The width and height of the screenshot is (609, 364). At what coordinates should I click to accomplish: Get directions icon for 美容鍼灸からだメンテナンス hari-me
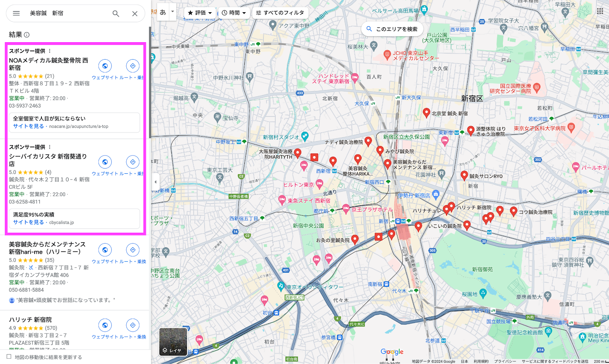[132, 250]
